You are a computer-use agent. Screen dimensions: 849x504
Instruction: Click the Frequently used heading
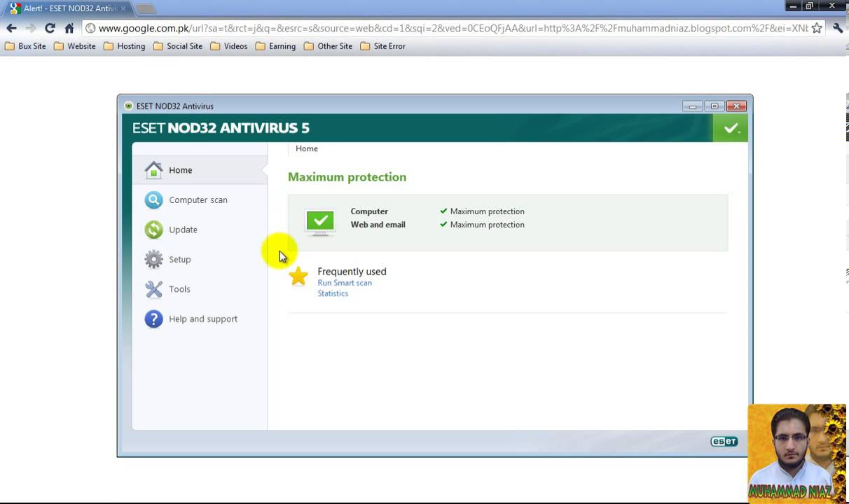pyautogui.click(x=352, y=272)
